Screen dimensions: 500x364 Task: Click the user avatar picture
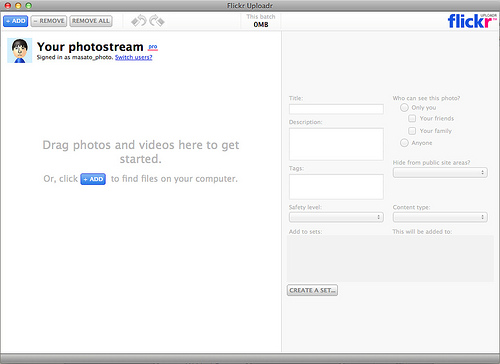coord(20,50)
